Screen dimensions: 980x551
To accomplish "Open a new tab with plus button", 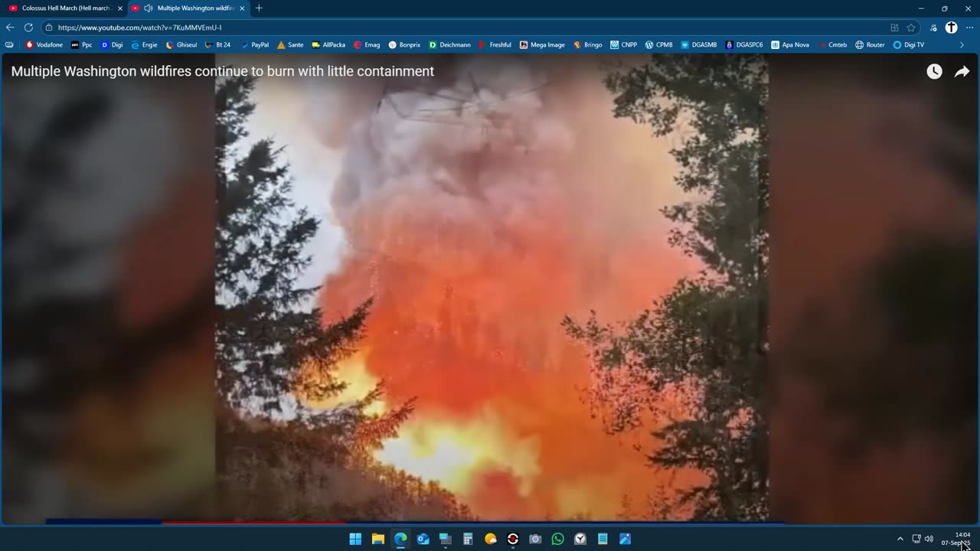I will [259, 8].
